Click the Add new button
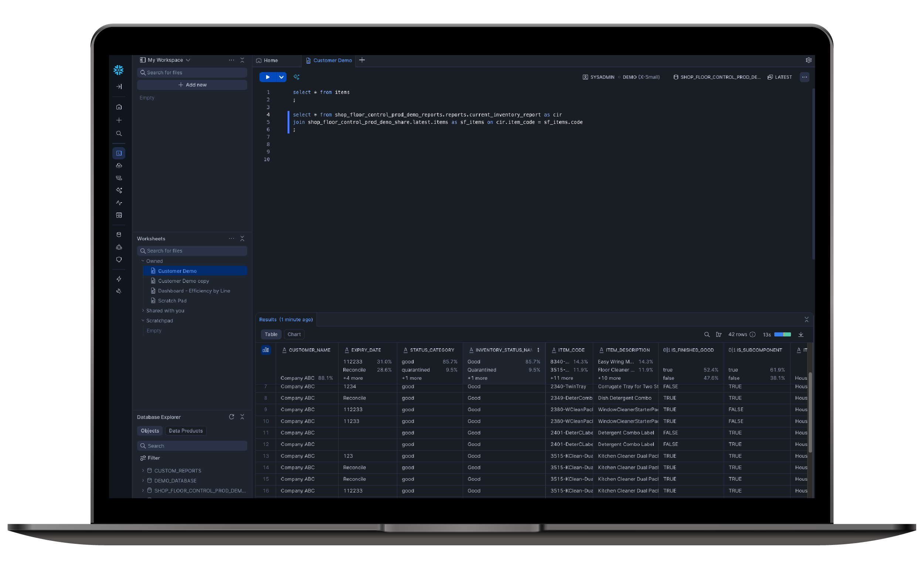The width and height of the screenshot is (924, 569). click(x=192, y=84)
